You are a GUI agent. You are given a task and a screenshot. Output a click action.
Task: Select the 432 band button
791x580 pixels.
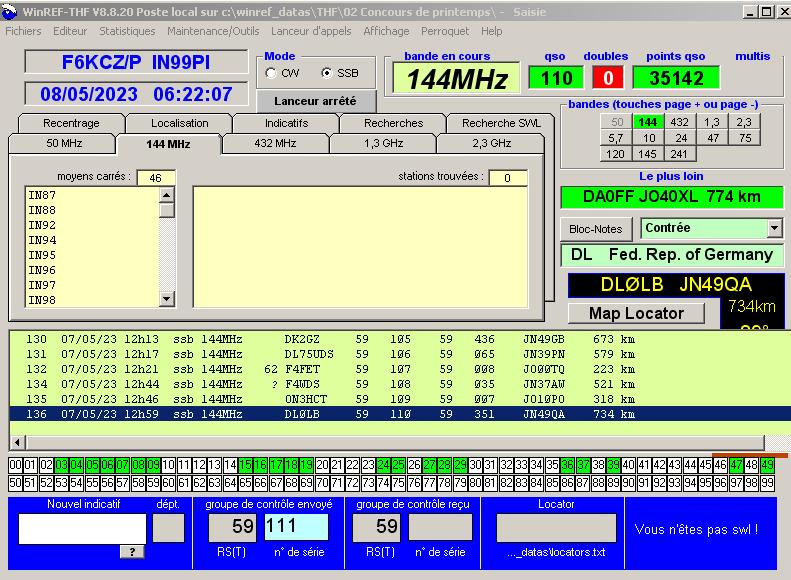(680, 122)
